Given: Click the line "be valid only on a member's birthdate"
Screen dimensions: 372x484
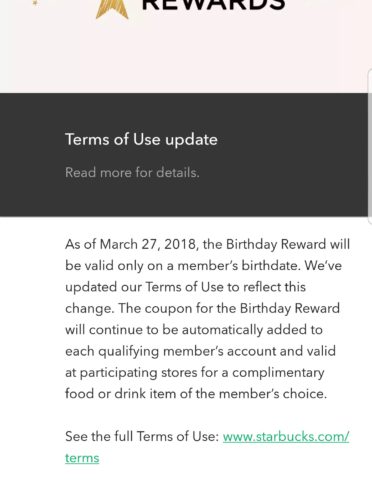Looking at the screenshot, I should (183, 266).
